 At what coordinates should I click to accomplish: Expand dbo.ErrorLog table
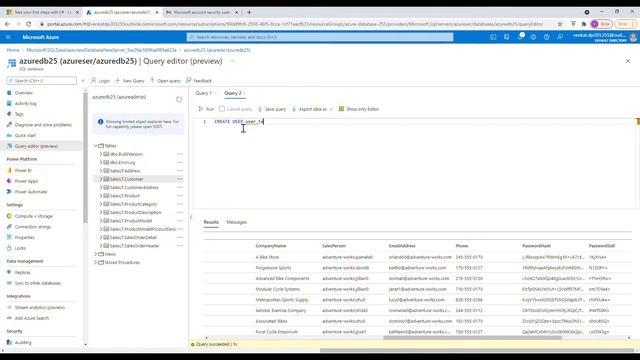(101, 162)
